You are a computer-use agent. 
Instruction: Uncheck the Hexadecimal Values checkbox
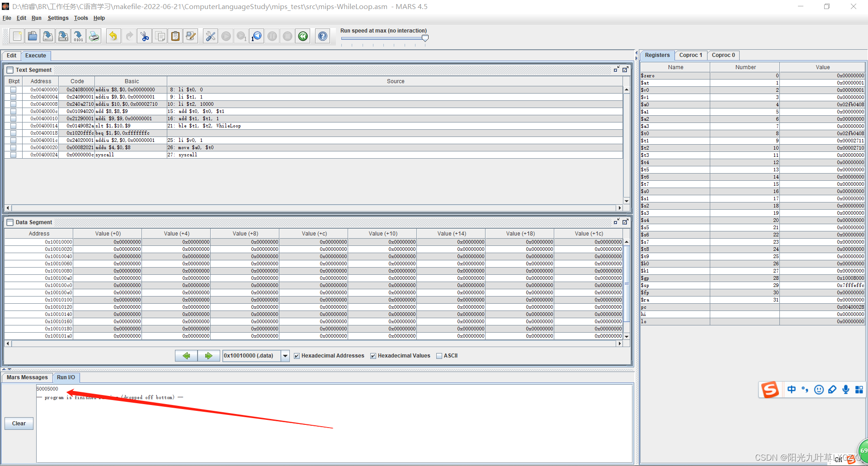click(x=373, y=356)
